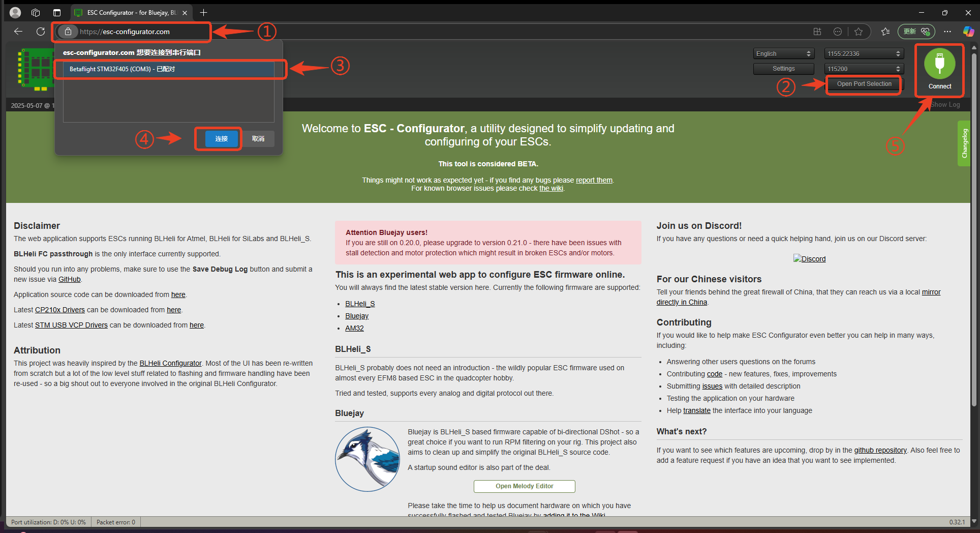Click the Edge update (更新) button
The height and width of the screenshot is (533, 980).
pos(917,32)
